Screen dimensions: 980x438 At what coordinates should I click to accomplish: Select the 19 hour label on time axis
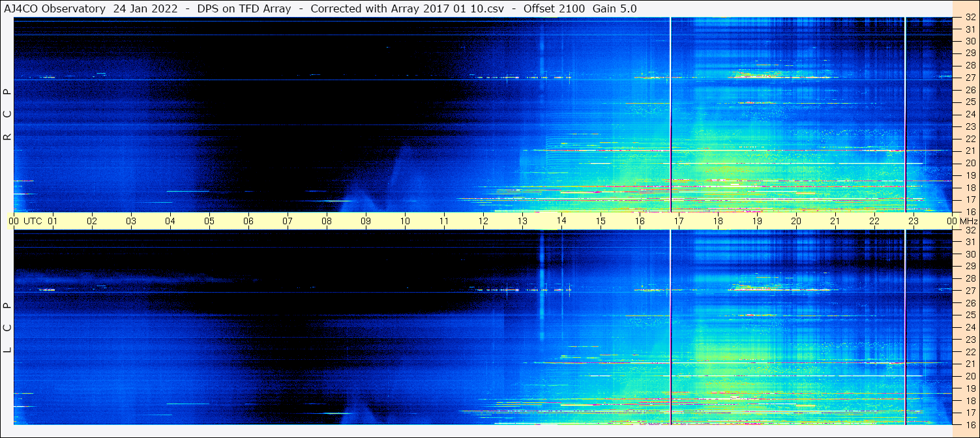[757, 221]
